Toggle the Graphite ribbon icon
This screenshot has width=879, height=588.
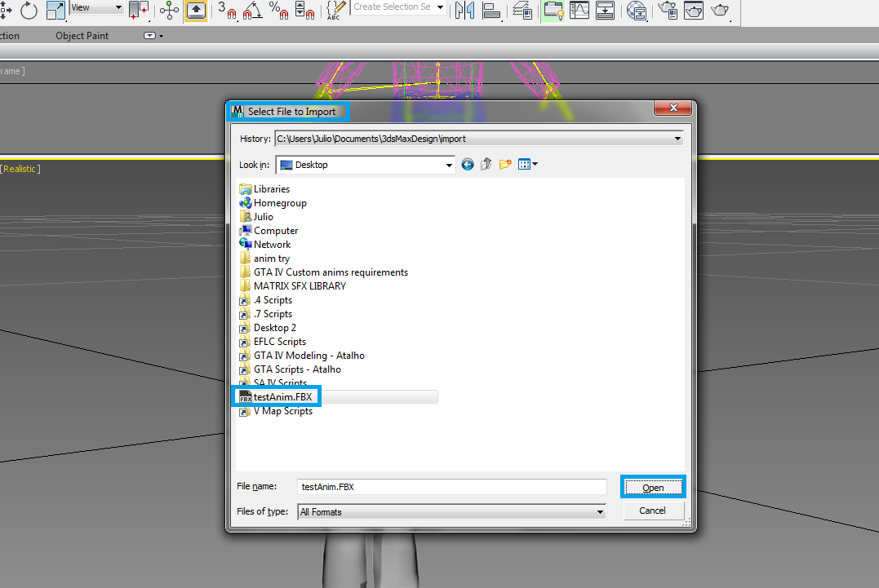click(553, 11)
